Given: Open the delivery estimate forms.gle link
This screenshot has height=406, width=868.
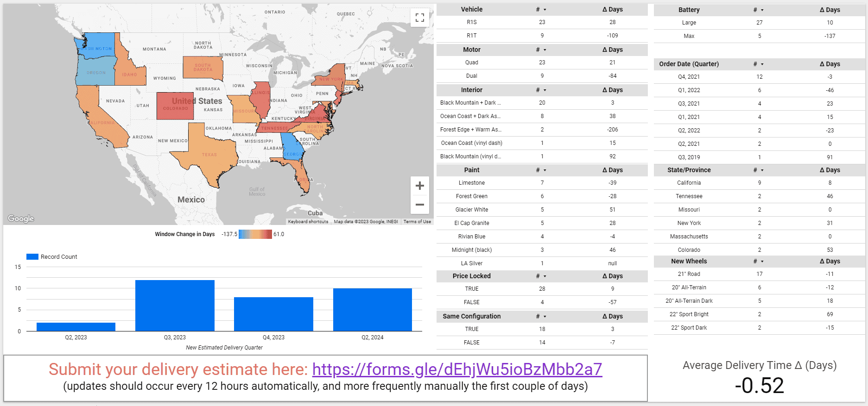Looking at the screenshot, I should (x=457, y=369).
